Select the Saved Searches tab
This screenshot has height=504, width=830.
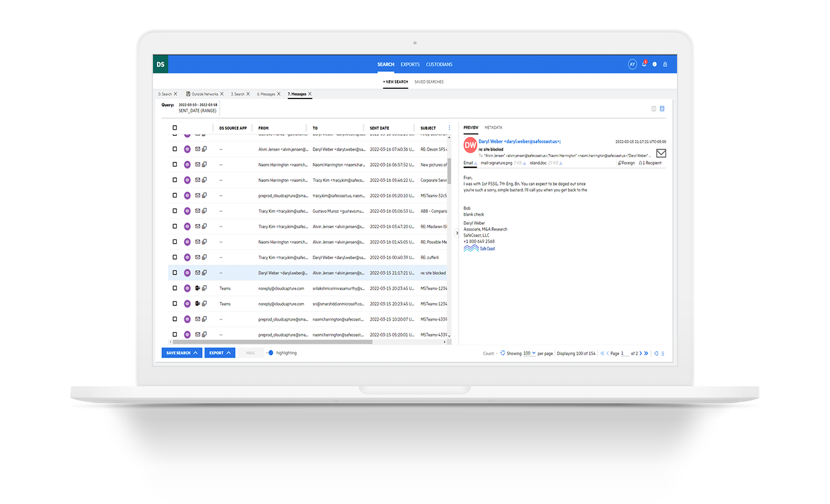coord(429,82)
